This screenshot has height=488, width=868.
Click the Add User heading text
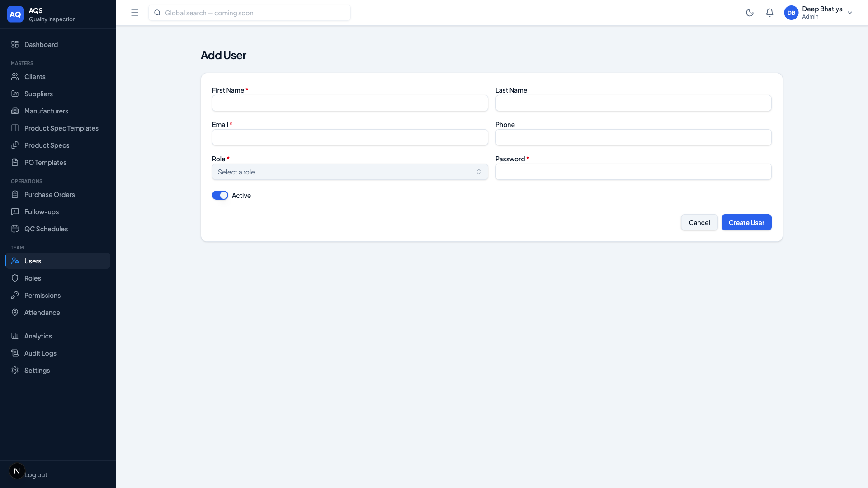tap(223, 55)
